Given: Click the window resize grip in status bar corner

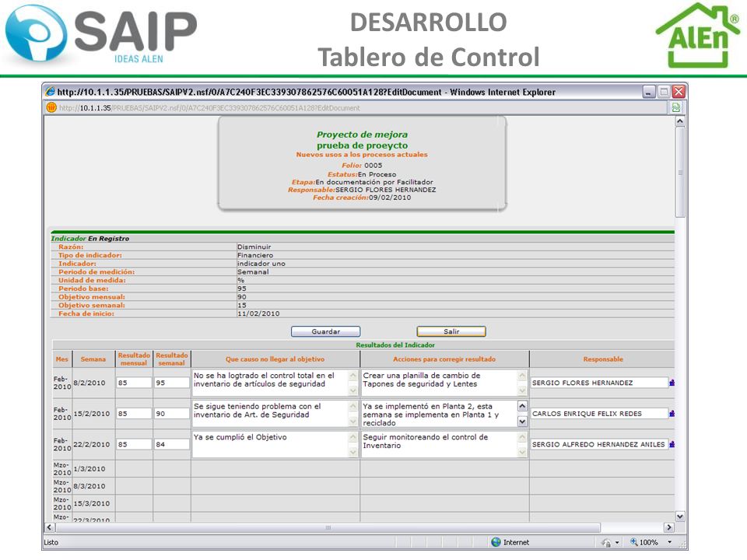Looking at the screenshot, I should click(683, 544).
